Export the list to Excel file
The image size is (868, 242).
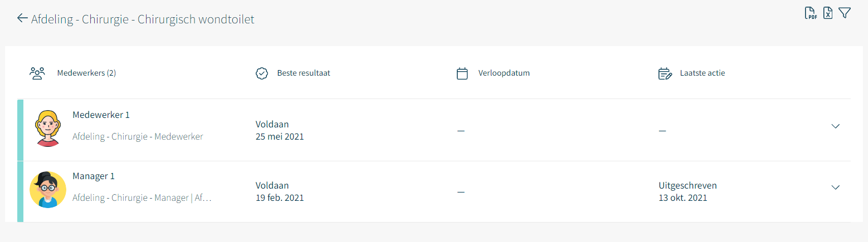pos(828,13)
